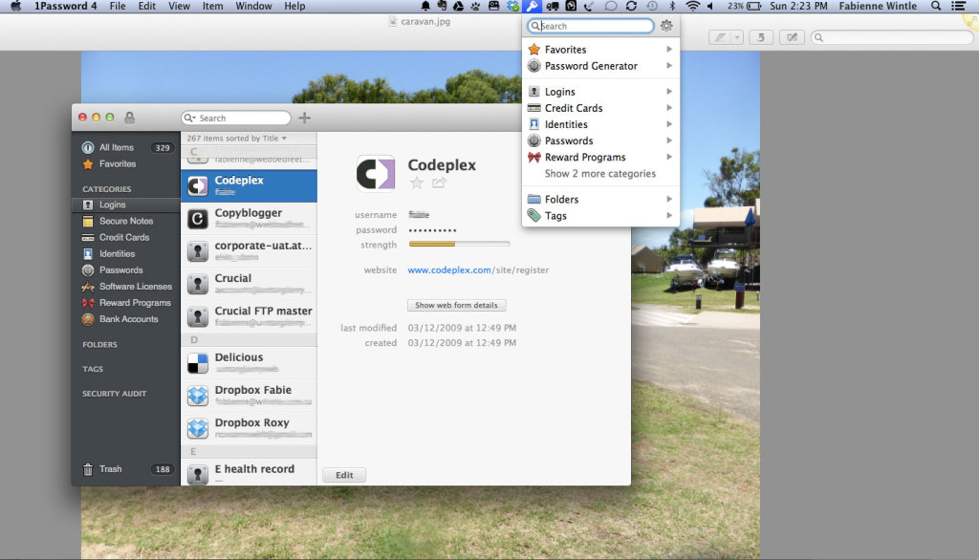Click the Wi-Fi status icon
The width and height of the screenshot is (979, 560).
pyautogui.click(x=692, y=7)
